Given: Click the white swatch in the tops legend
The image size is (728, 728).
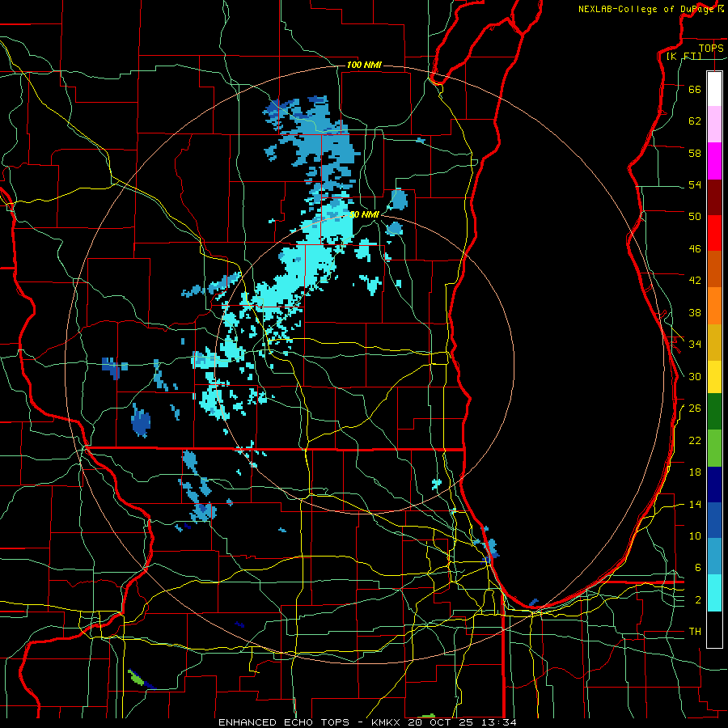Looking at the screenshot, I should [714, 89].
